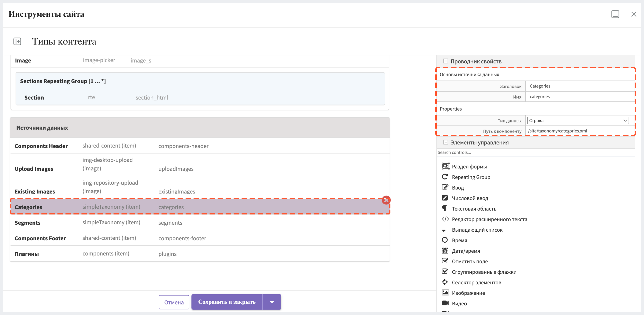Click the Текстовая область paragraph icon

click(x=444, y=208)
